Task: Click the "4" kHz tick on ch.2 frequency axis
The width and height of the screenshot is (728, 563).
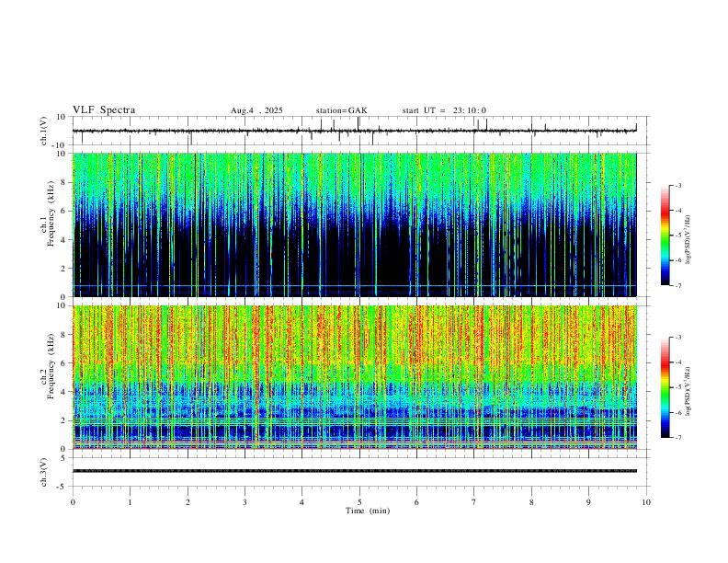Action: point(64,392)
